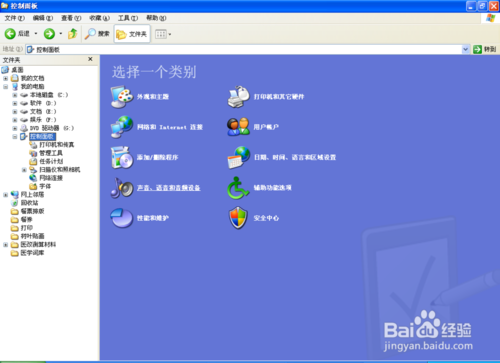Select the 餐券 folder in tree
Image resolution: width=500 pixels, height=363 pixels.
[x=26, y=219]
